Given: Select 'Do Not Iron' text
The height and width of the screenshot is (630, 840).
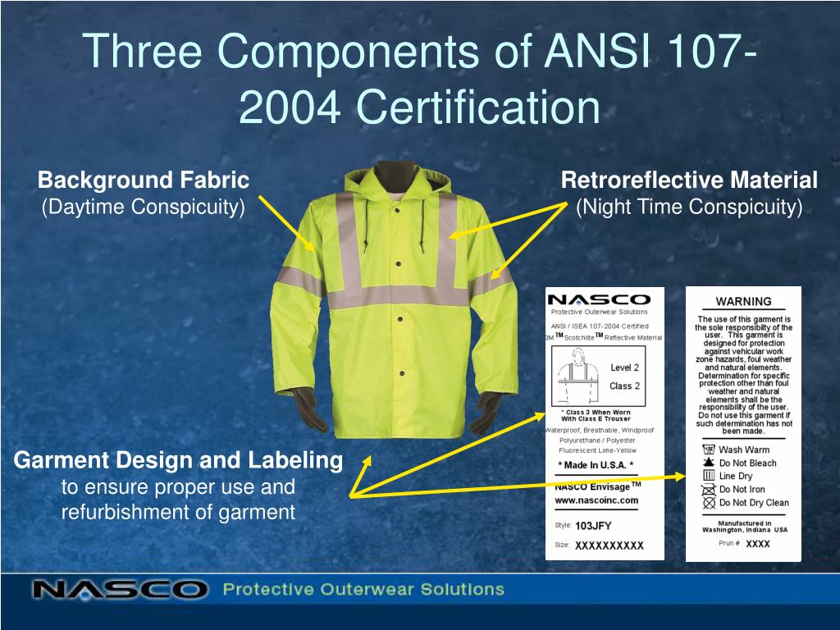Looking at the screenshot, I should click(x=742, y=489).
